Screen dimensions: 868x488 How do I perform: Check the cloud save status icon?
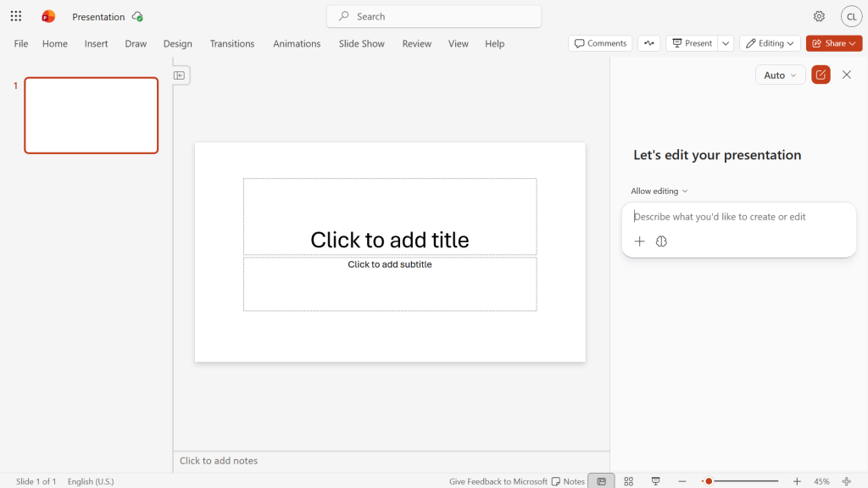137,17
